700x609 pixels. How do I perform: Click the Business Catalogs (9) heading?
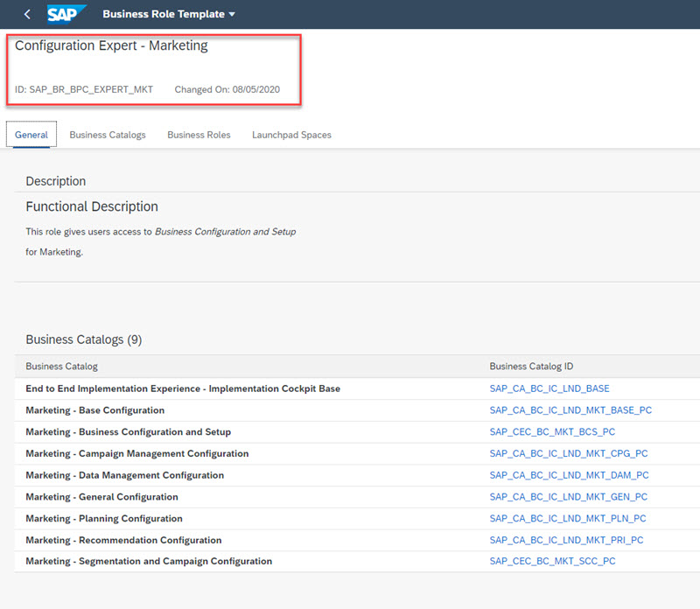pyautogui.click(x=84, y=339)
